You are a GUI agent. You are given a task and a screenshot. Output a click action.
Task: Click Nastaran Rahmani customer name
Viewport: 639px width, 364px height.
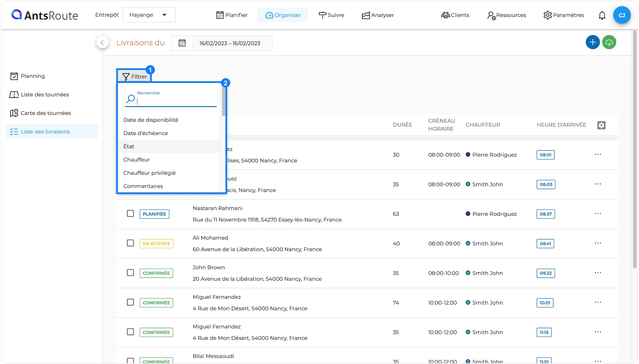click(218, 208)
